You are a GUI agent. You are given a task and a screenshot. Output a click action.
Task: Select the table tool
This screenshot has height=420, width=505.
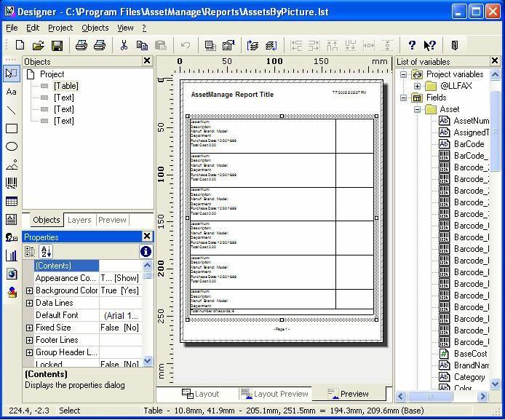[x=11, y=202]
